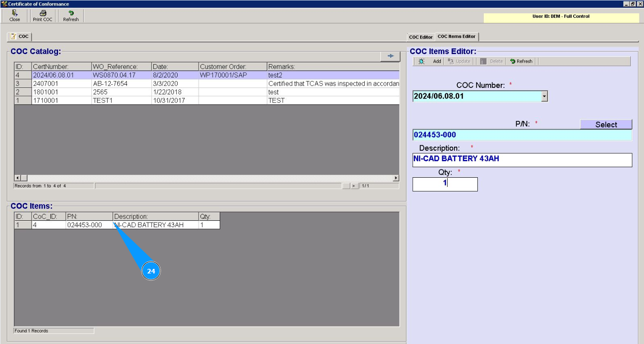Expand the COC Number dropdown

544,96
